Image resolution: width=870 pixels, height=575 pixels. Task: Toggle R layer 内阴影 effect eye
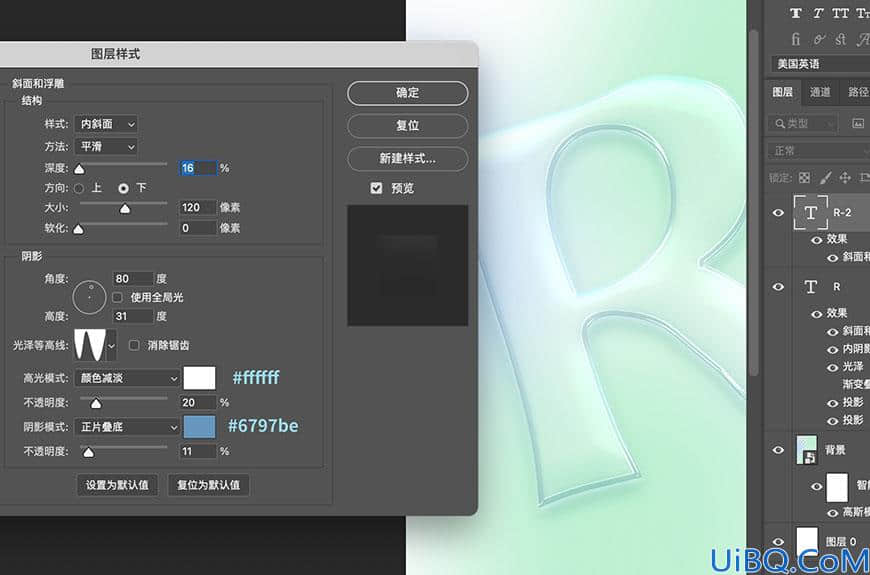coord(832,350)
